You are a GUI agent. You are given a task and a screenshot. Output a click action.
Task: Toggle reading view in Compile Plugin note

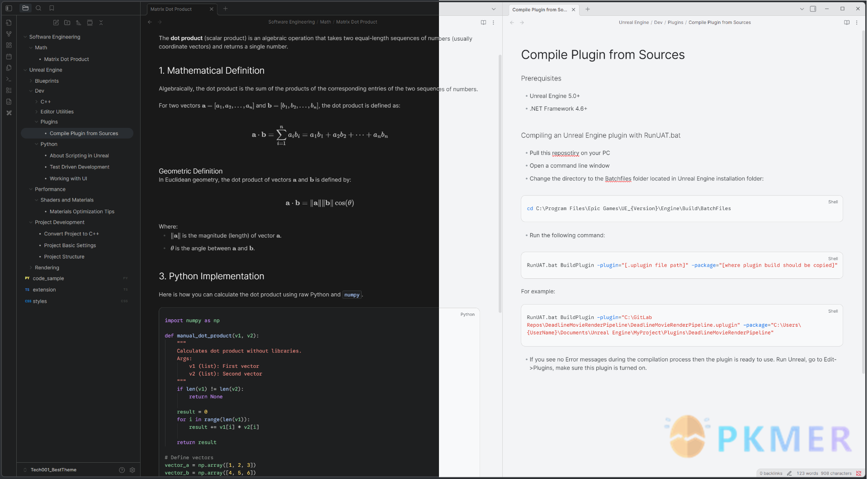847,23
